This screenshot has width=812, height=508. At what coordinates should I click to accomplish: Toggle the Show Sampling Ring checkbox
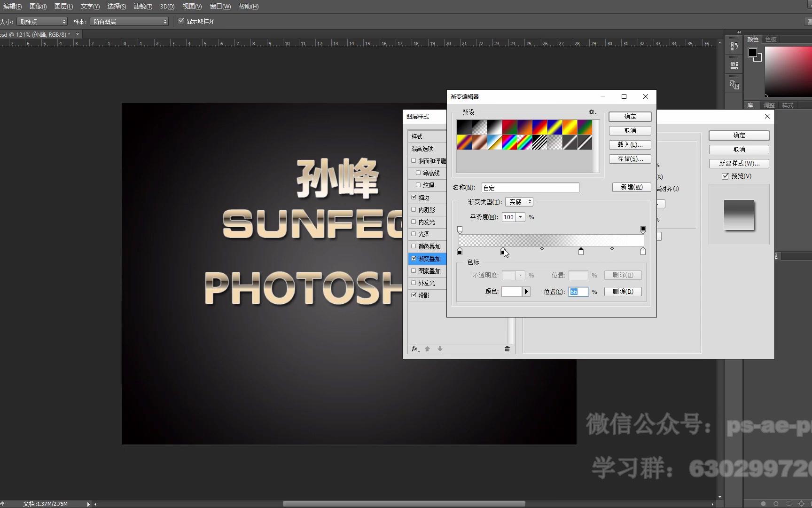point(181,21)
